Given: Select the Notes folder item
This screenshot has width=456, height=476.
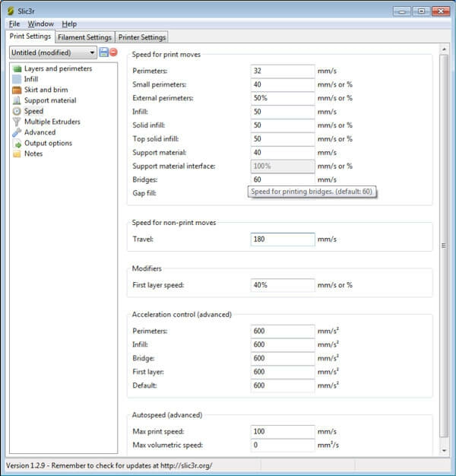Looking at the screenshot, I should click(33, 154).
